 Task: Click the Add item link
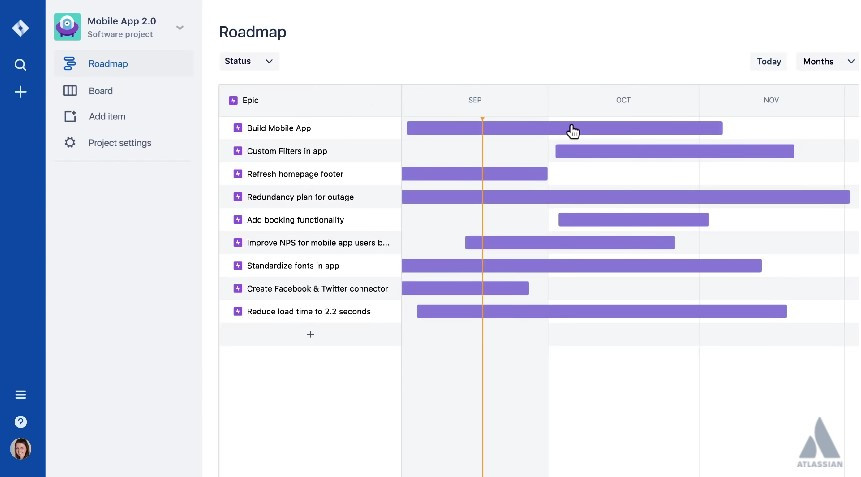[107, 117]
